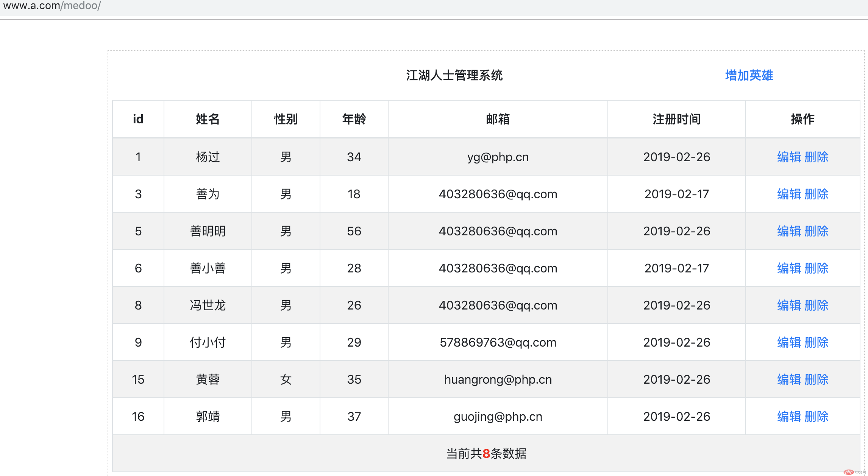Viewport: 868px width, 476px height.
Task: Click the 当前共8条数据 footer text
Action: pyautogui.click(x=486, y=454)
